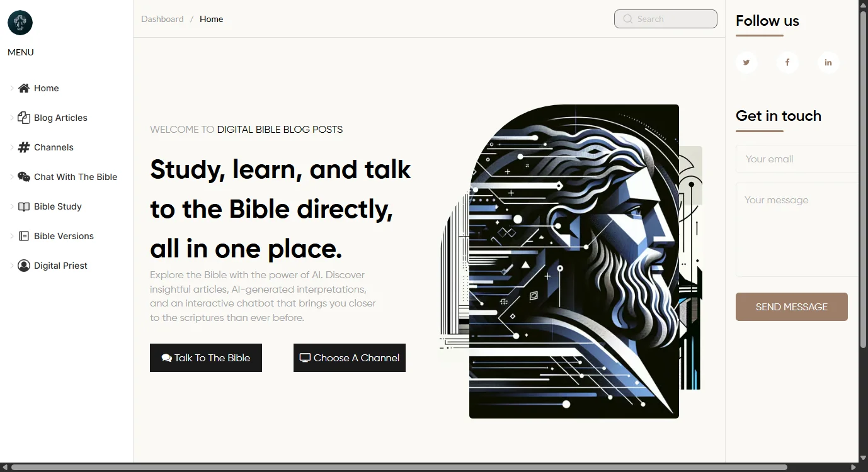The height and width of the screenshot is (472, 868).
Task: Click the Digital Bible cross logo
Action: [x=20, y=23]
